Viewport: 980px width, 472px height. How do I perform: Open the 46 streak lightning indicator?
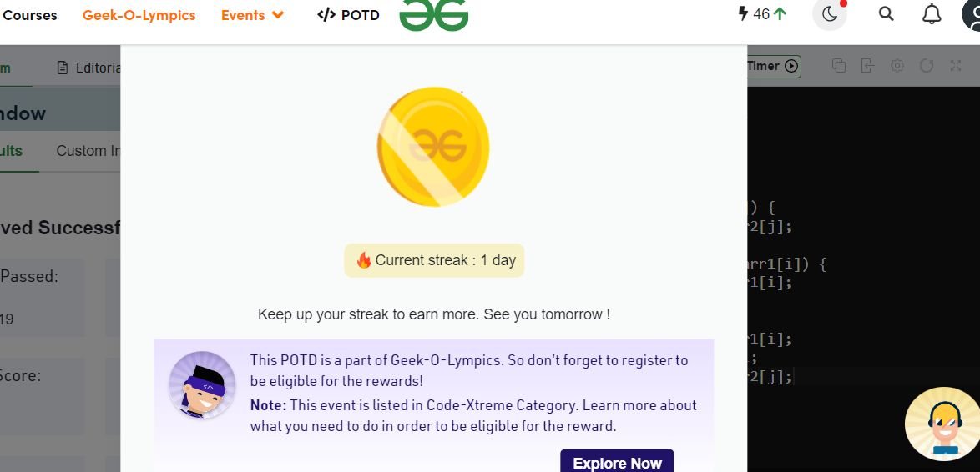[761, 13]
